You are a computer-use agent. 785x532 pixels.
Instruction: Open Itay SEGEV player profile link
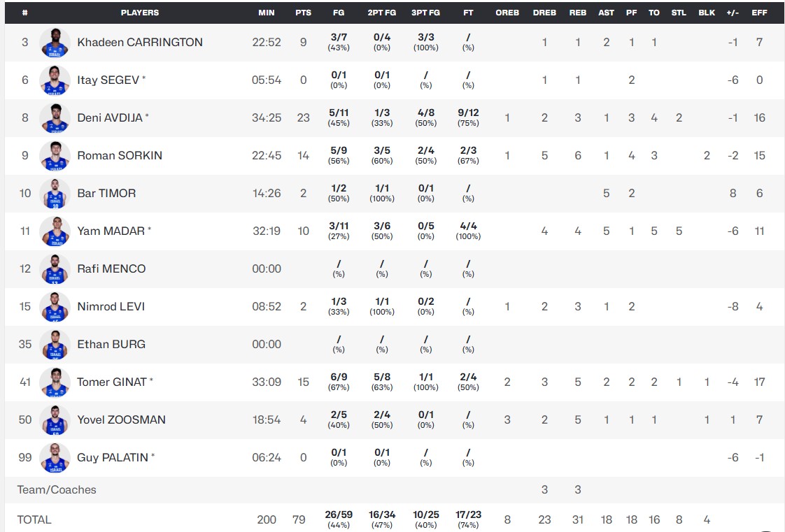[x=108, y=80]
